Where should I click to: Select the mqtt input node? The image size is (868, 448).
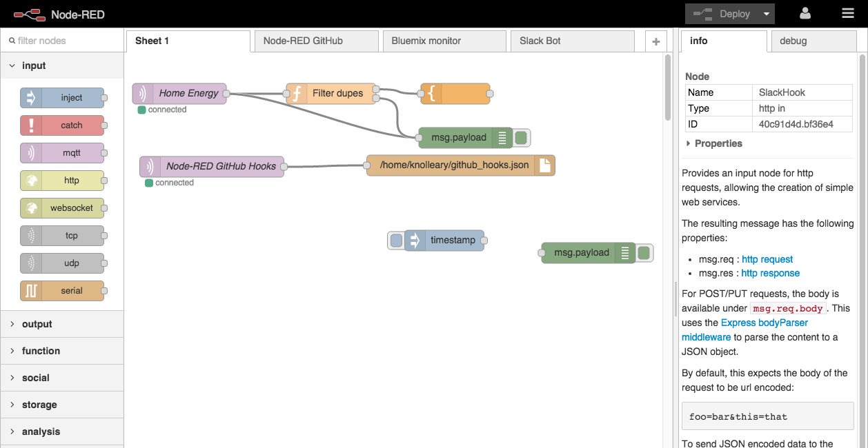(x=63, y=152)
